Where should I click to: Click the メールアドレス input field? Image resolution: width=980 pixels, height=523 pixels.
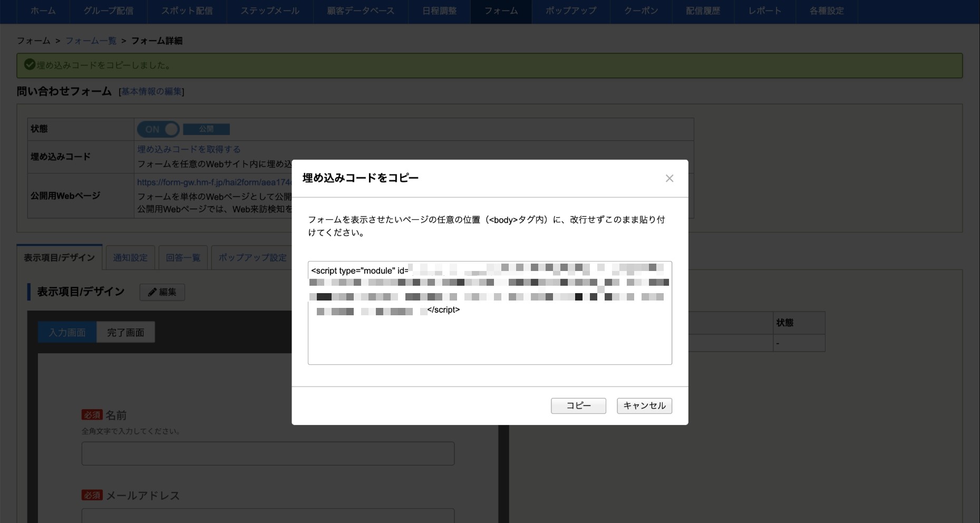point(268,516)
